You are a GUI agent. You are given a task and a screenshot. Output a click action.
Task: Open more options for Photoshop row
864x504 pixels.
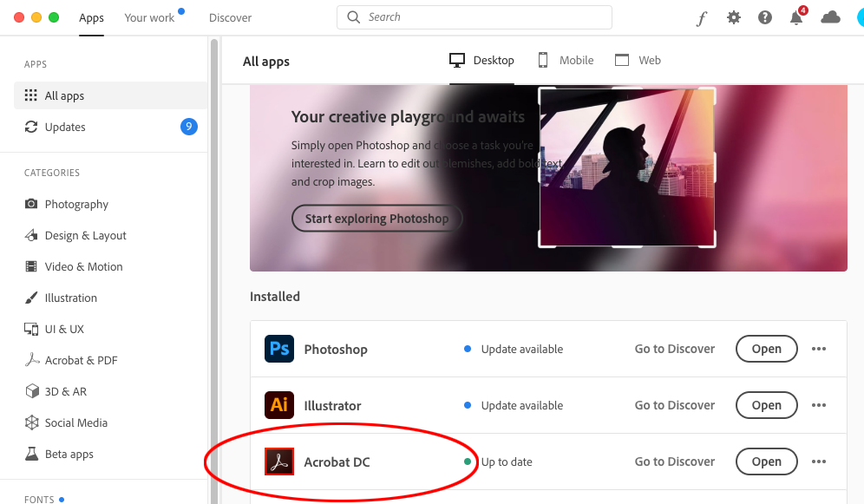tap(819, 349)
